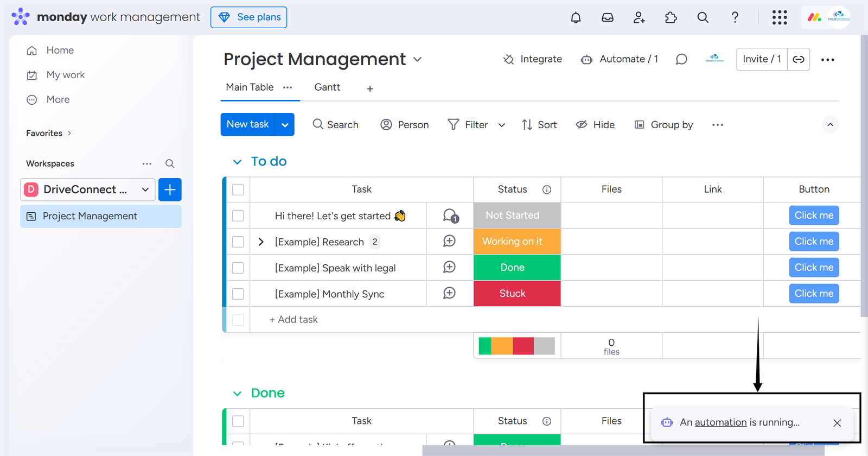The image size is (868, 456).
Task: Show Status column info icon in To do
Action: pyautogui.click(x=547, y=189)
